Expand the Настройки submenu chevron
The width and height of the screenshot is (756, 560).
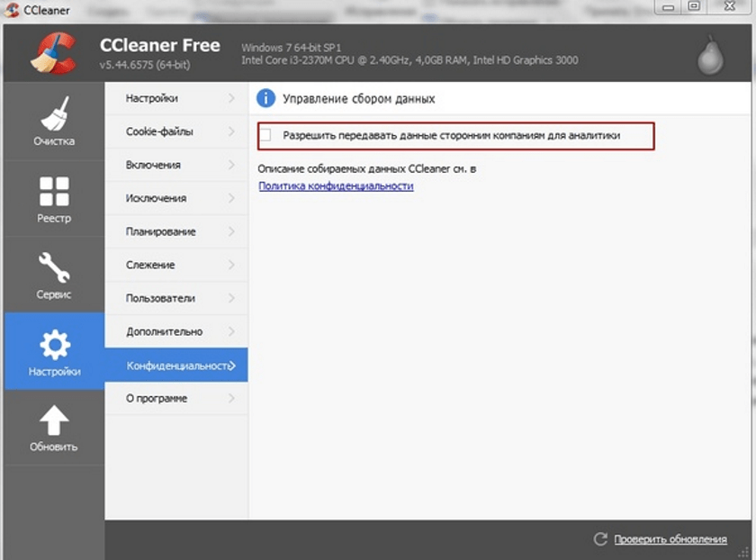click(x=232, y=98)
